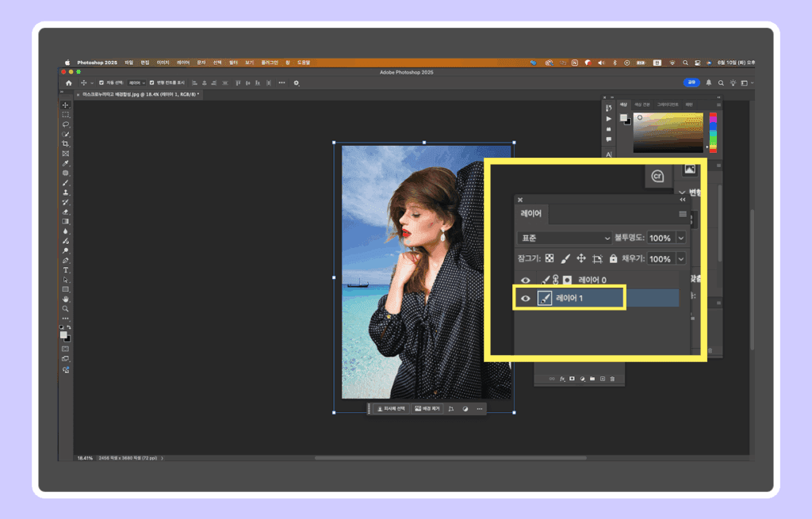Show more alignment options (three dots)
This screenshot has width=812, height=519.
282,82
